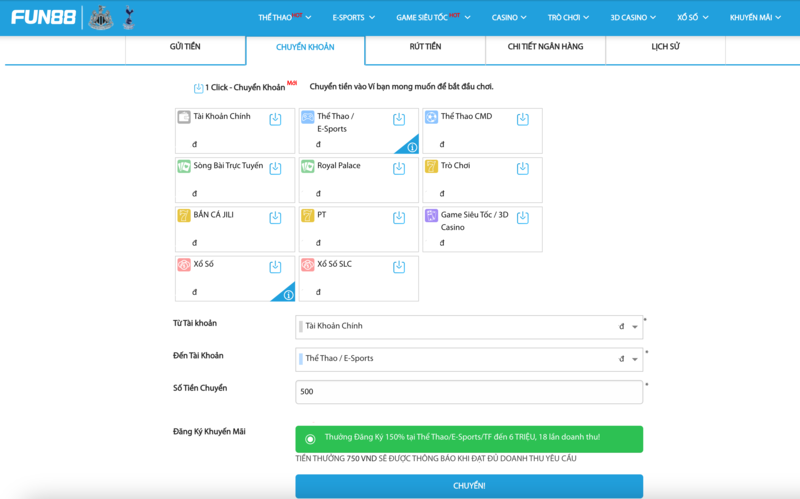Go to the GỬI TIỀN tab

pyautogui.click(x=185, y=47)
